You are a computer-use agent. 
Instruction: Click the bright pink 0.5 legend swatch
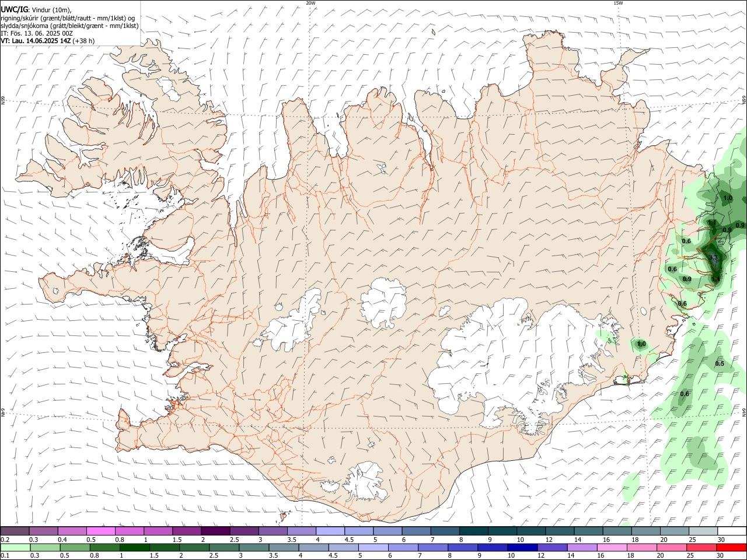[100, 531]
